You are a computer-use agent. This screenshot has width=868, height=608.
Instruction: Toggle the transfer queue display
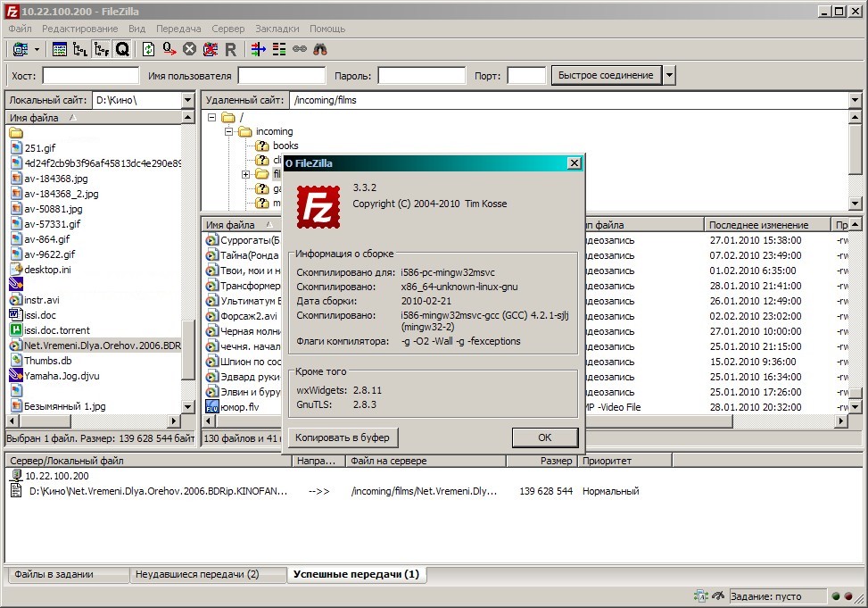click(x=122, y=49)
